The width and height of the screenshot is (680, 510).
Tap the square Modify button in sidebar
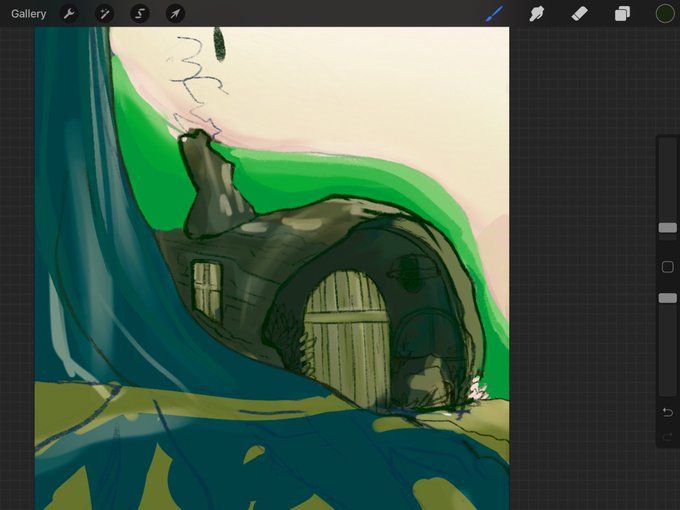(x=667, y=267)
